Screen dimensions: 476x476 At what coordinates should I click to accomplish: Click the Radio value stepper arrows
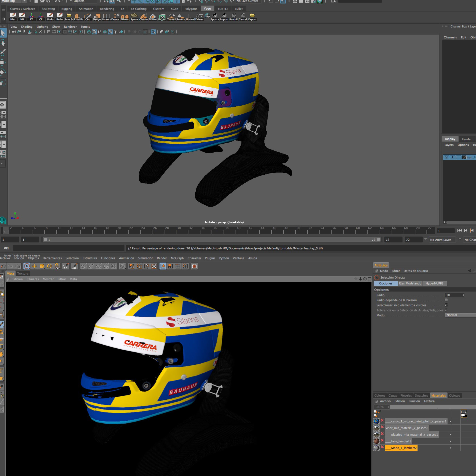coord(463,295)
